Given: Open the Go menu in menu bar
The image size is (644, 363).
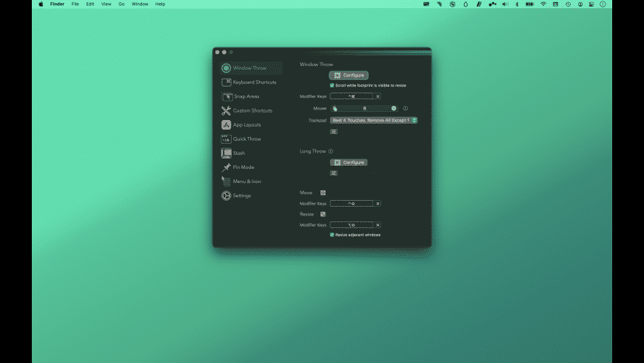Looking at the screenshot, I should tap(121, 4).
